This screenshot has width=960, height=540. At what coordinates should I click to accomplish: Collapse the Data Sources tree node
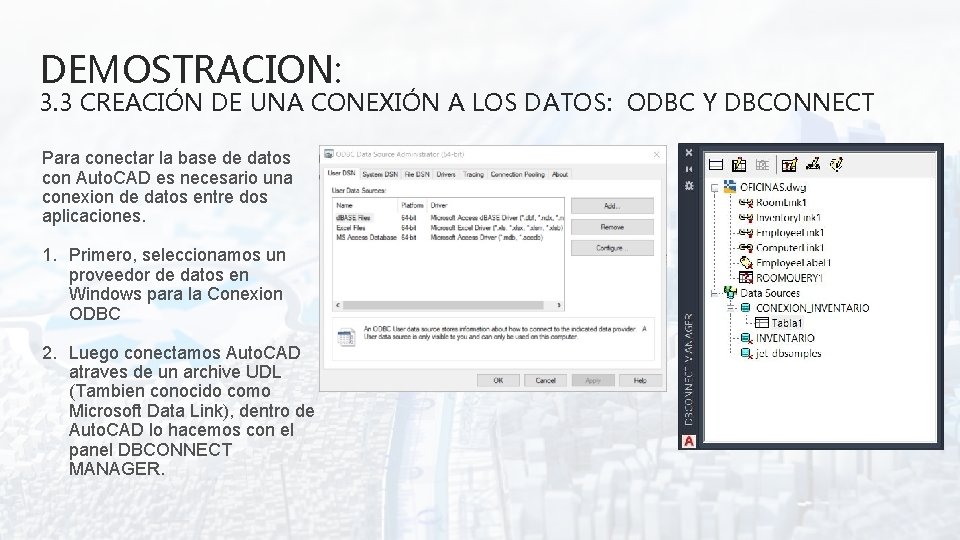[x=714, y=293]
